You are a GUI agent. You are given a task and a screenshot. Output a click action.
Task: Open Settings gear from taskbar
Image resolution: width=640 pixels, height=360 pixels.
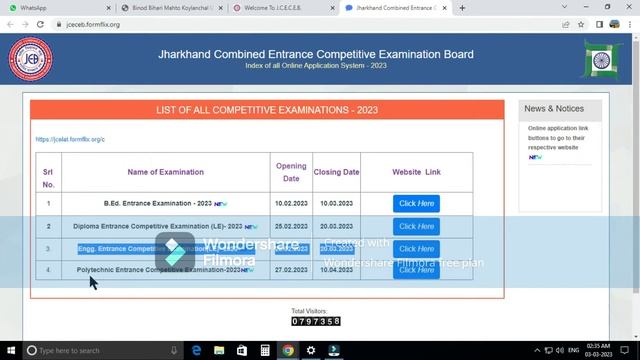click(311, 351)
